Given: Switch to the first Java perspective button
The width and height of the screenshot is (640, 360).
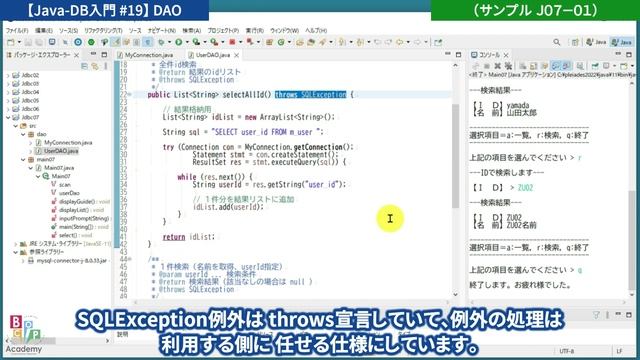Looking at the screenshot, I should [x=596, y=42].
